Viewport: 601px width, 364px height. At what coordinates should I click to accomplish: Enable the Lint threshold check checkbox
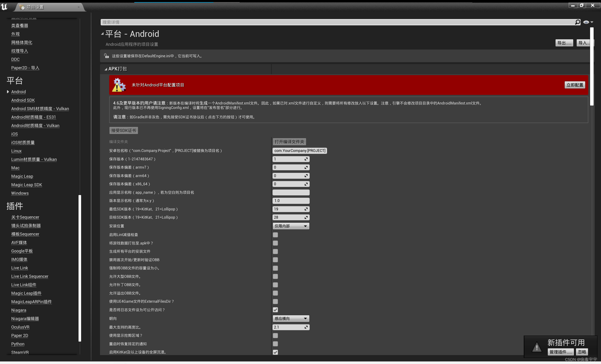pyautogui.click(x=275, y=235)
